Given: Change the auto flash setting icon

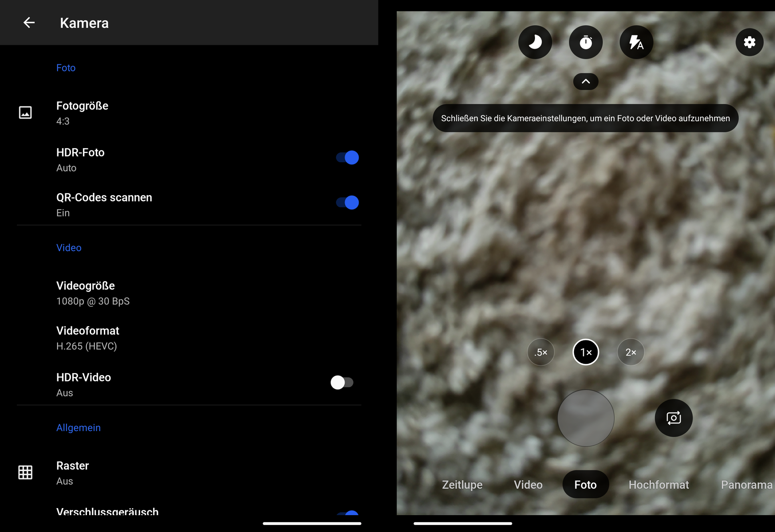Looking at the screenshot, I should click(636, 42).
